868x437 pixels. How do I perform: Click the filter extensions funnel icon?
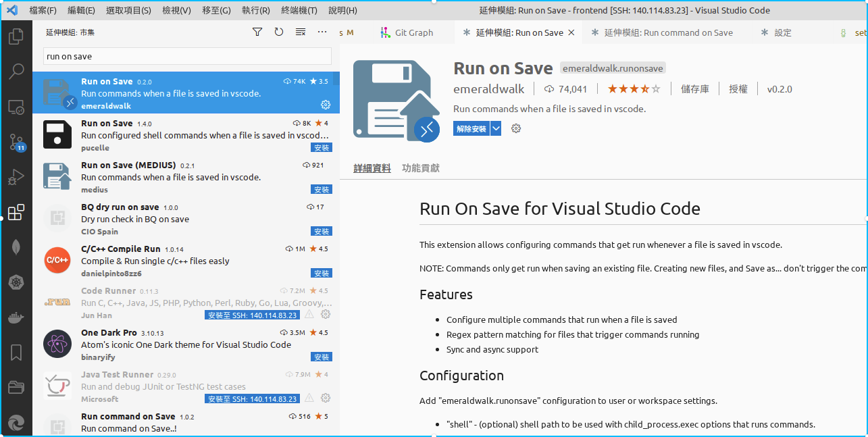257,32
